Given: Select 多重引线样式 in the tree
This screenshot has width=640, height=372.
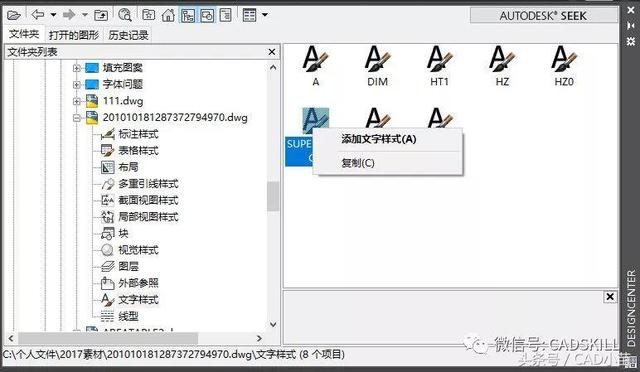Looking at the screenshot, I should tap(148, 184).
